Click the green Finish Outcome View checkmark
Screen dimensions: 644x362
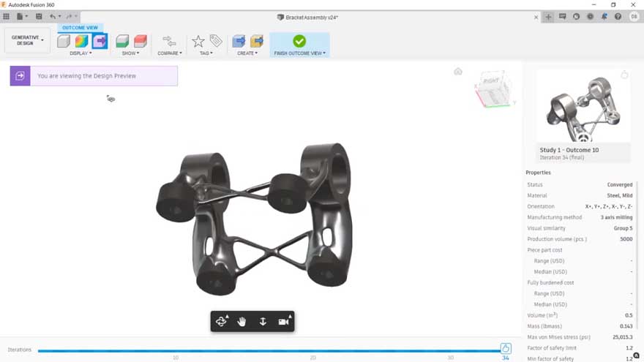299,41
